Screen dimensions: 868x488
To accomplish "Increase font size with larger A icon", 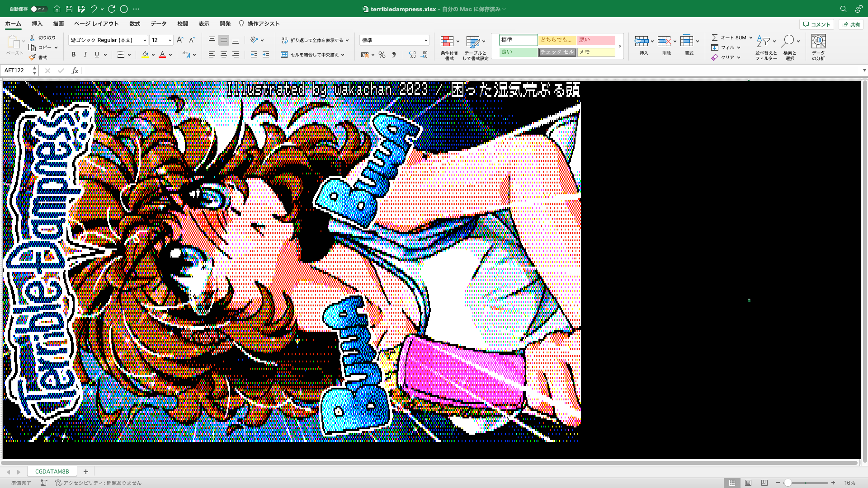I will tap(180, 40).
